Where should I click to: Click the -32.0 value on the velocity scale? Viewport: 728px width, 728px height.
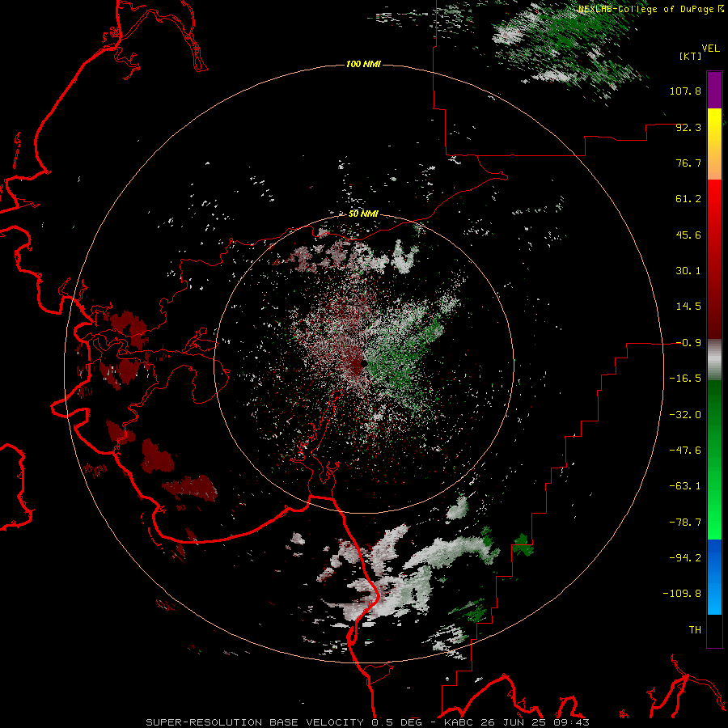[x=685, y=415]
